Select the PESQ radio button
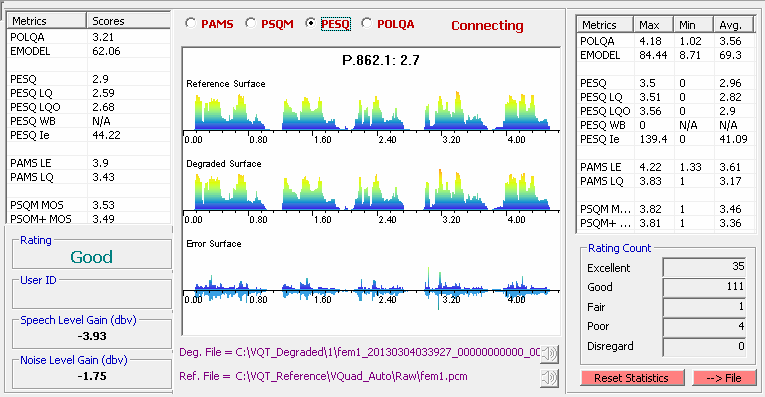Screen dimensions: 765x397 pos(310,23)
